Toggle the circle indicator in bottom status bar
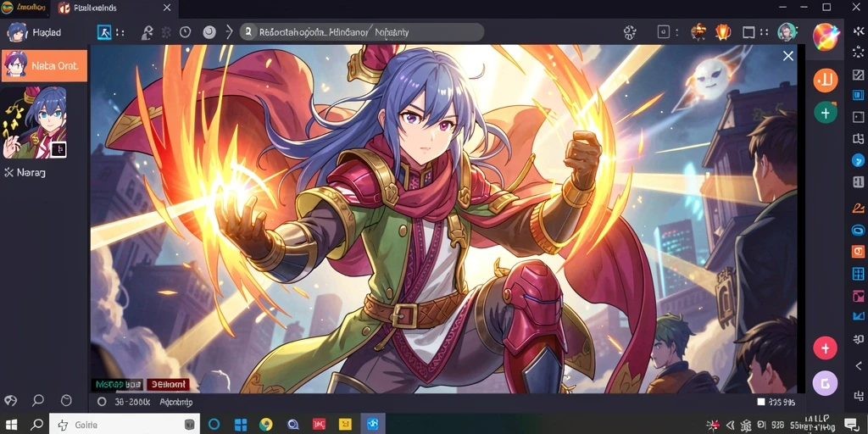868x434 pixels. tap(102, 402)
